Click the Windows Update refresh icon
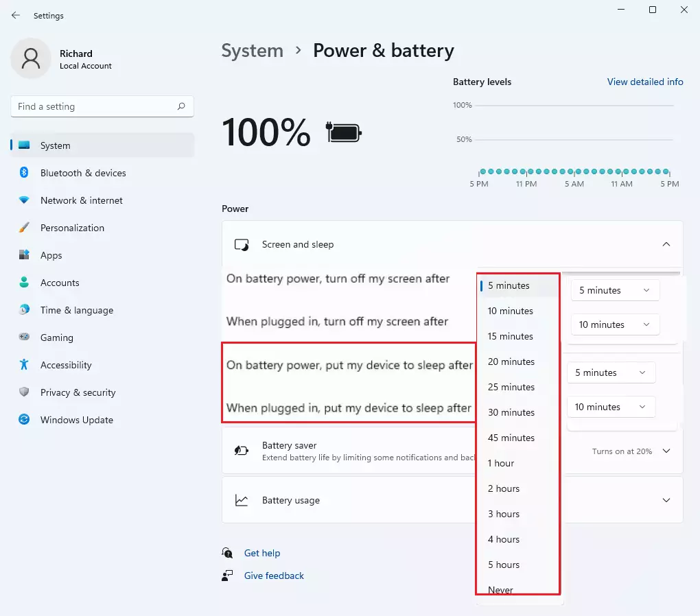 [24, 420]
